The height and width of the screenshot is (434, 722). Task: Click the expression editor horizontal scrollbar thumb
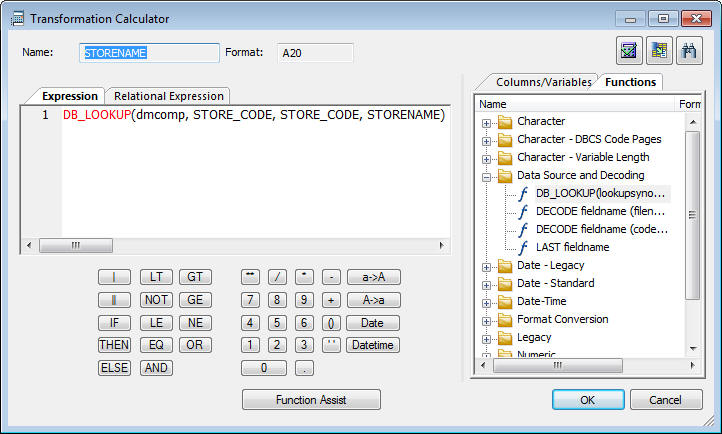coord(76,245)
